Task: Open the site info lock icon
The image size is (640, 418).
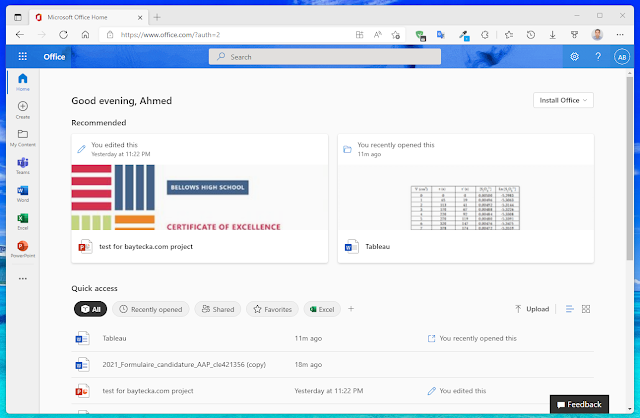Action: pyautogui.click(x=110, y=35)
